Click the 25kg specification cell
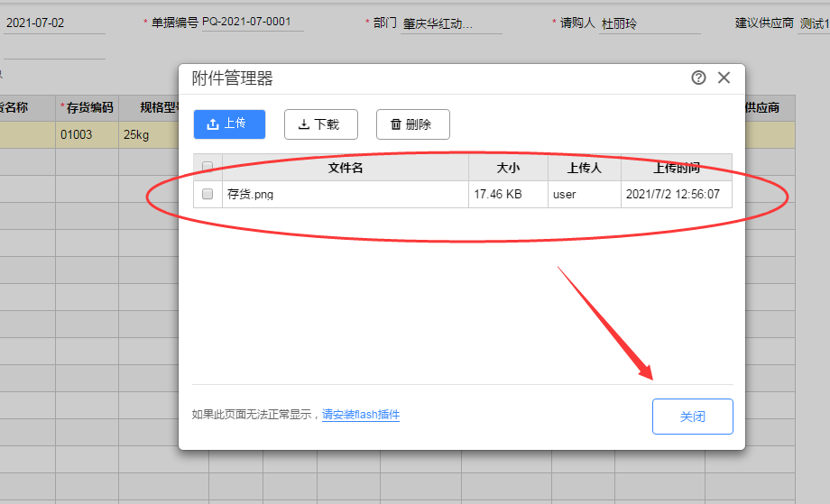Viewport: 830px width, 504px height. [151, 135]
